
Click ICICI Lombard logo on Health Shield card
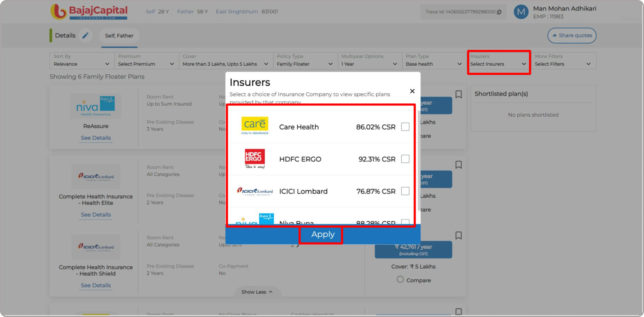[96, 247]
